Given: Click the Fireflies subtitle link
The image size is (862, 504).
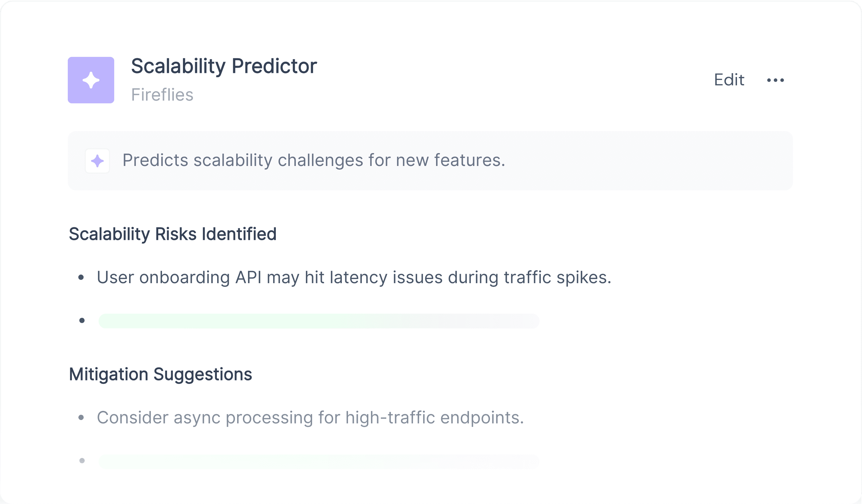Looking at the screenshot, I should point(162,95).
